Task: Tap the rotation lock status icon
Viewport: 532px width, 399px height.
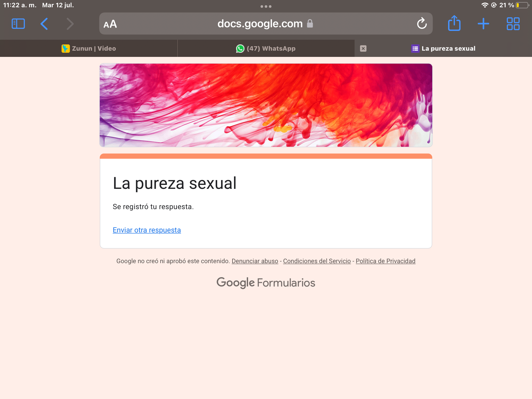Action: [494, 5]
